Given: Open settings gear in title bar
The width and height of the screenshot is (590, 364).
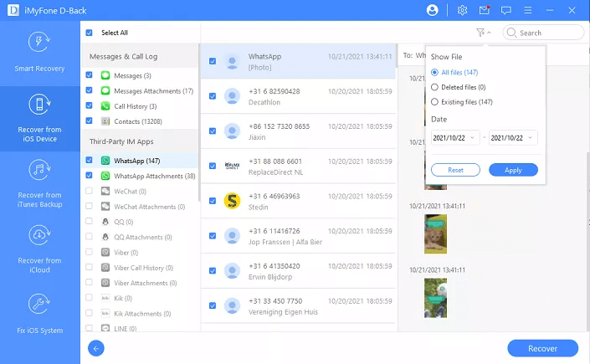Looking at the screenshot, I should [x=462, y=10].
